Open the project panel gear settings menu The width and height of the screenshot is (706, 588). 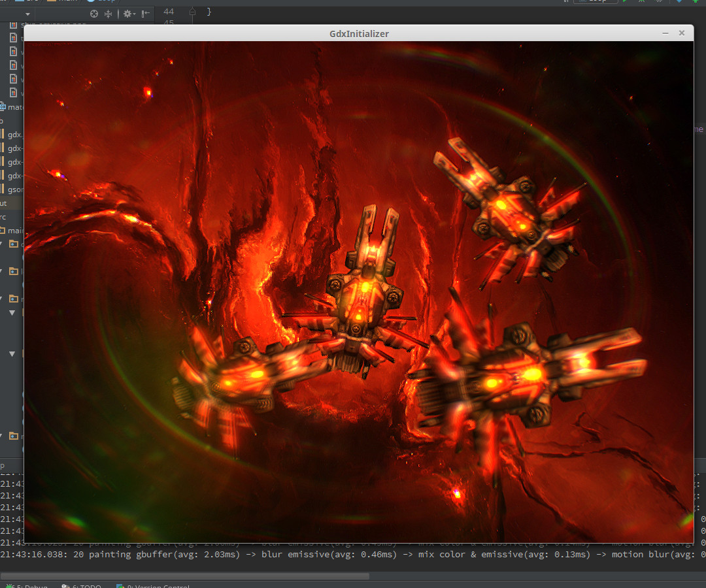129,14
